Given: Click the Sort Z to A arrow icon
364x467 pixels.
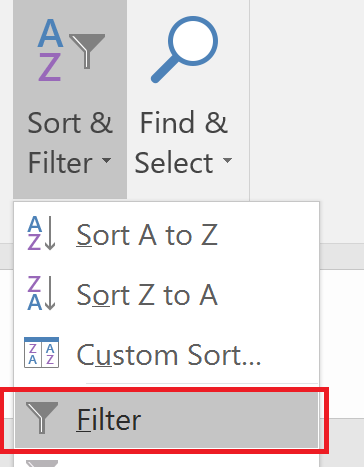Looking at the screenshot, I should click(x=41, y=293).
